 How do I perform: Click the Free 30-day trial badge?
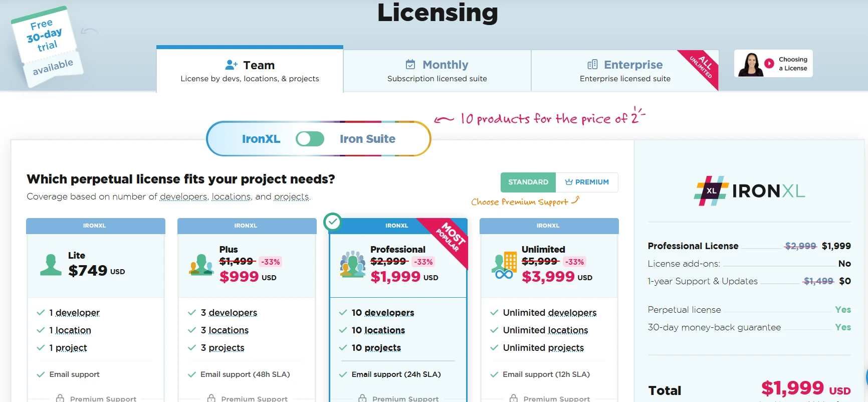[47, 47]
